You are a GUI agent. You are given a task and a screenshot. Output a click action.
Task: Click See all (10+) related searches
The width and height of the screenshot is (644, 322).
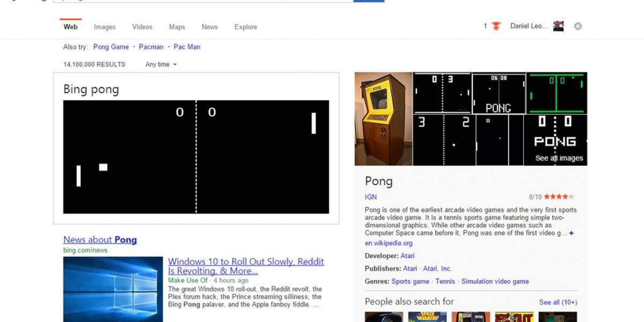(558, 302)
